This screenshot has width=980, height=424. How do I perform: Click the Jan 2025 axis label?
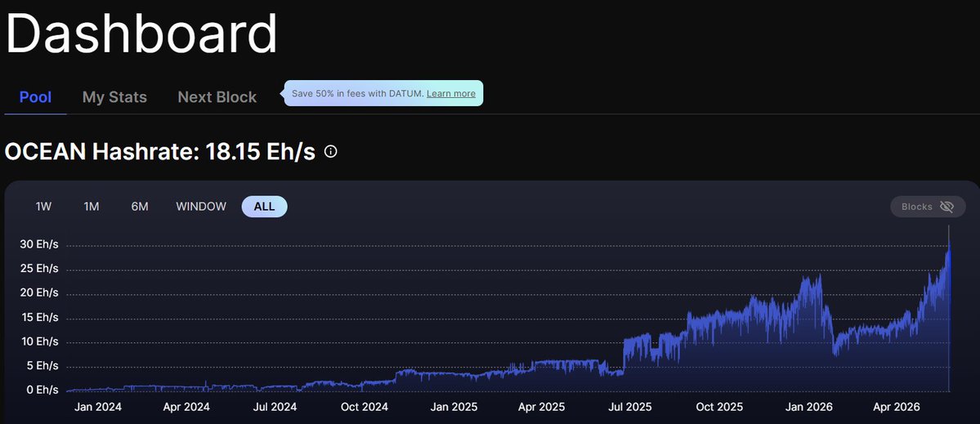[454, 407]
